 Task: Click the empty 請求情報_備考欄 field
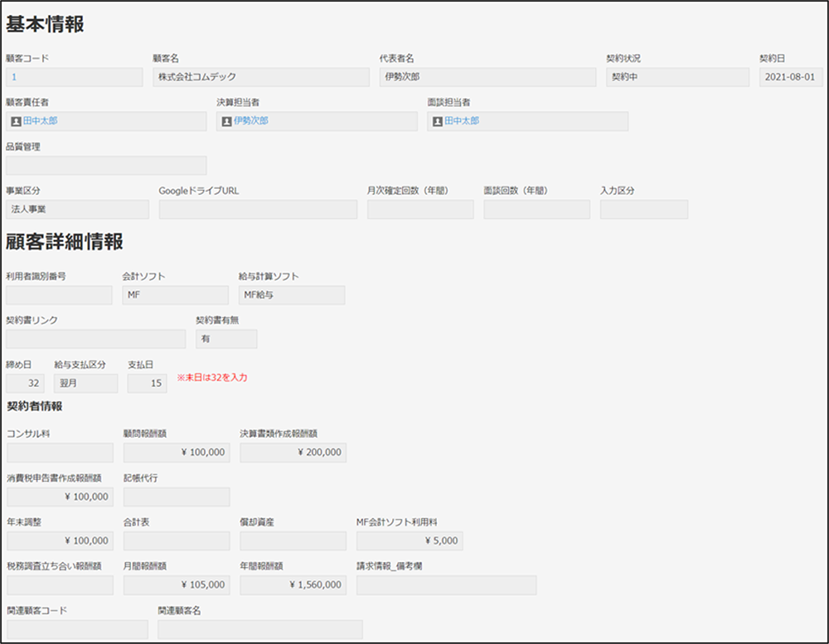446,584
